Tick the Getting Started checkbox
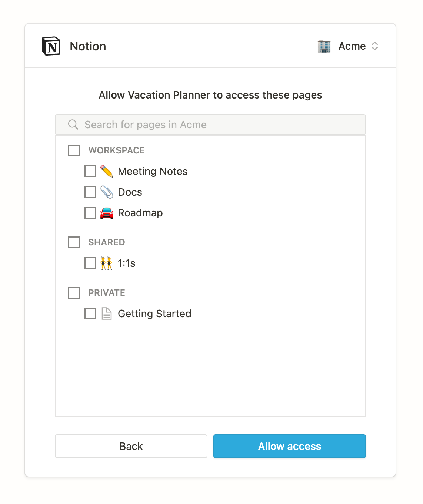The width and height of the screenshot is (423, 504). pyautogui.click(x=90, y=314)
